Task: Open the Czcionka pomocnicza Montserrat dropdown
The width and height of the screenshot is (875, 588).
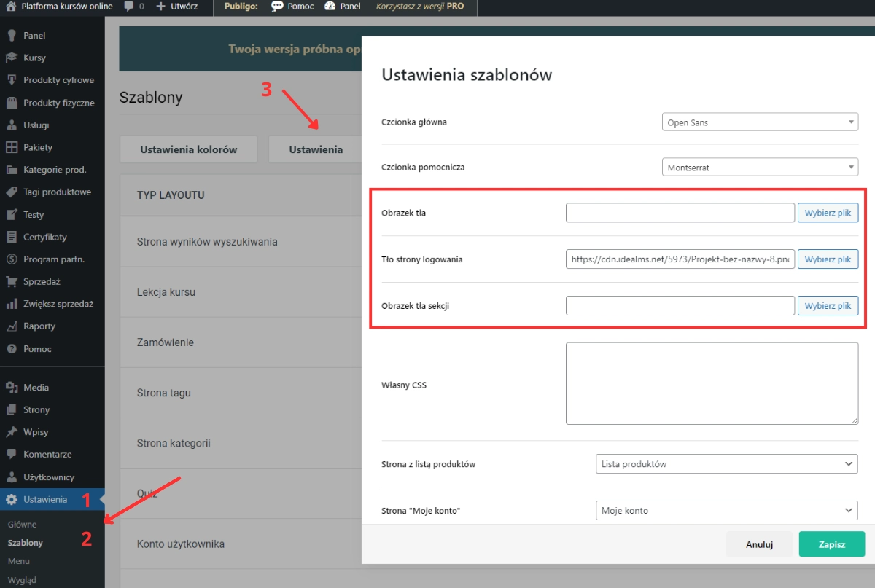Action: point(760,168)
